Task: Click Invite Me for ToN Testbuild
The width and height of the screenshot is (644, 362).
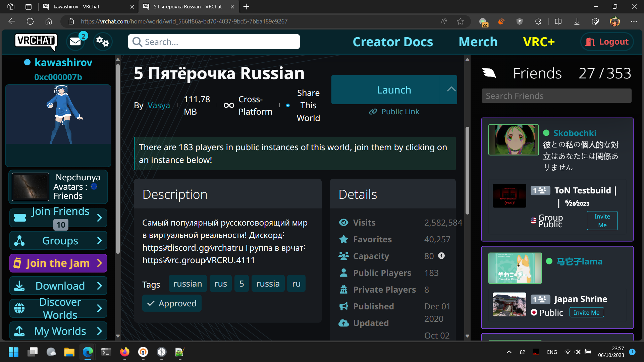Action: coord(602,221)
